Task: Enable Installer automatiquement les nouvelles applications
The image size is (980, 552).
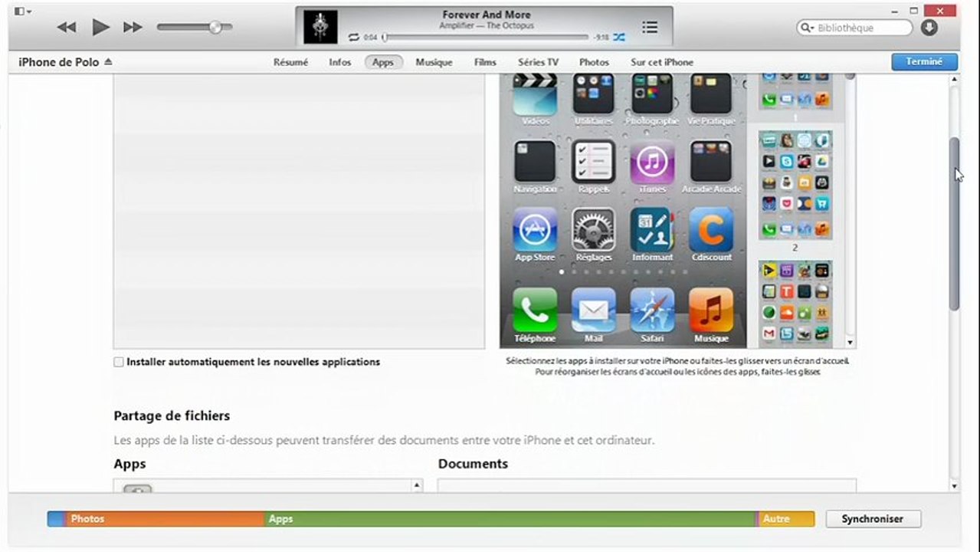Action: click(x=119, y=362)
